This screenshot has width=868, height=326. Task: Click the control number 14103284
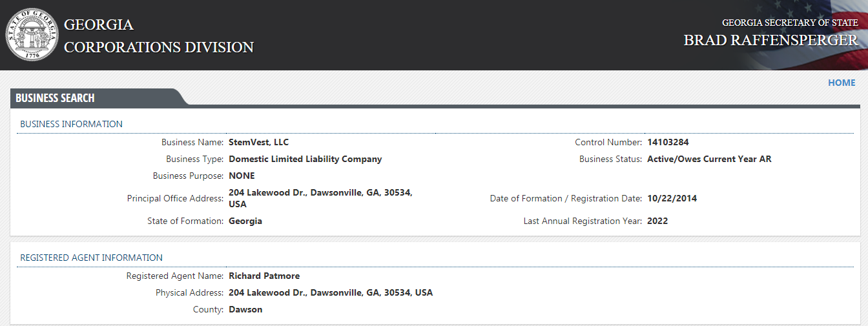click(668, 142)
